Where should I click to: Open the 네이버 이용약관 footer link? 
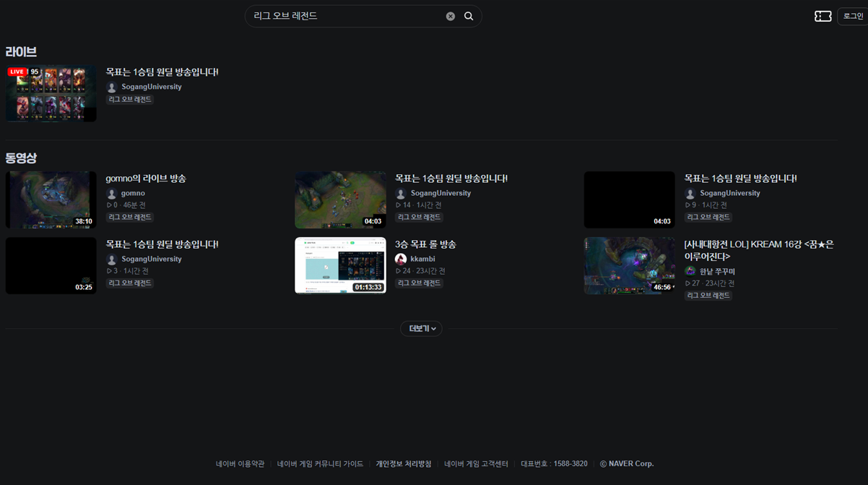240,464
